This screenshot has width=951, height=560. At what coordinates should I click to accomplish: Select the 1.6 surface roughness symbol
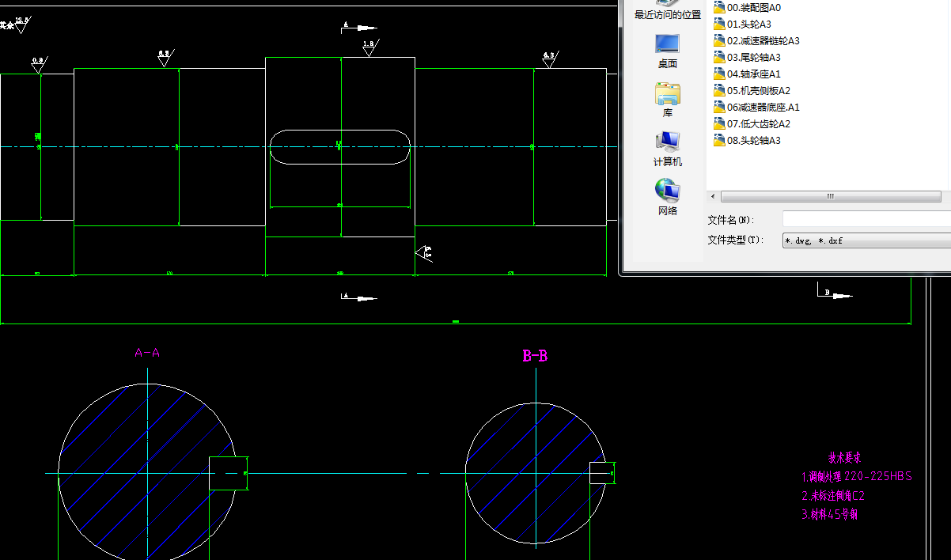click(x=369, y=48)
